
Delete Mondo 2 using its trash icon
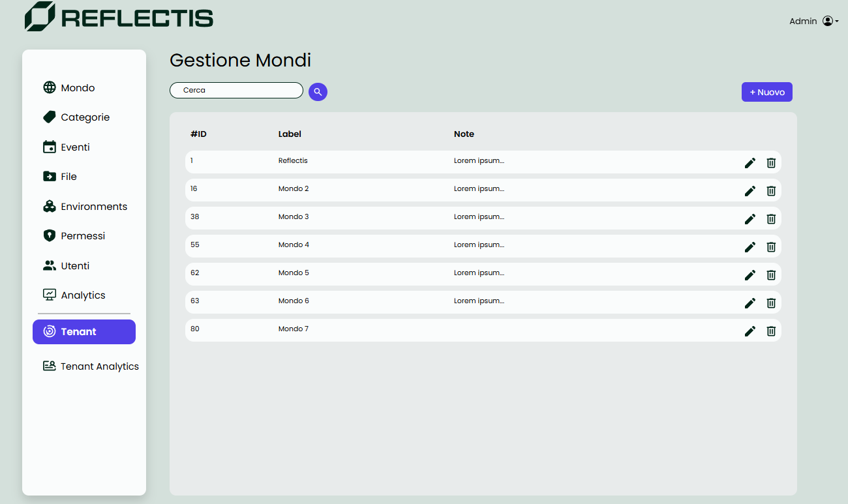(x=771, y=191)
